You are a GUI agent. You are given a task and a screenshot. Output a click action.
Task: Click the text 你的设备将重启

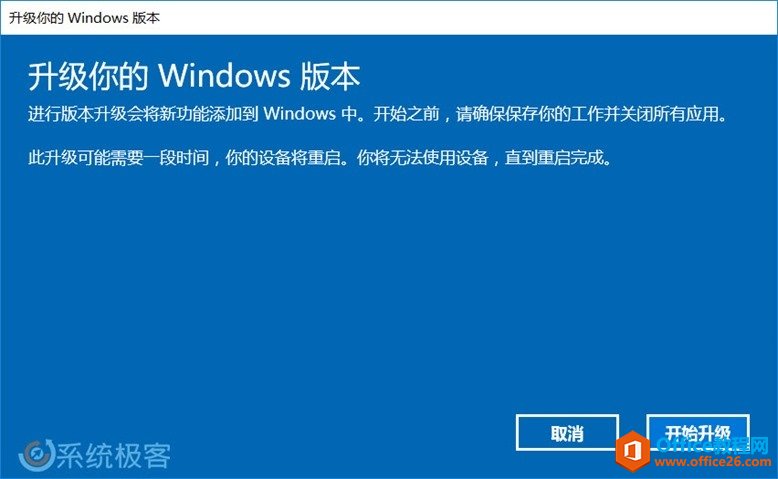tap(283, 158)
